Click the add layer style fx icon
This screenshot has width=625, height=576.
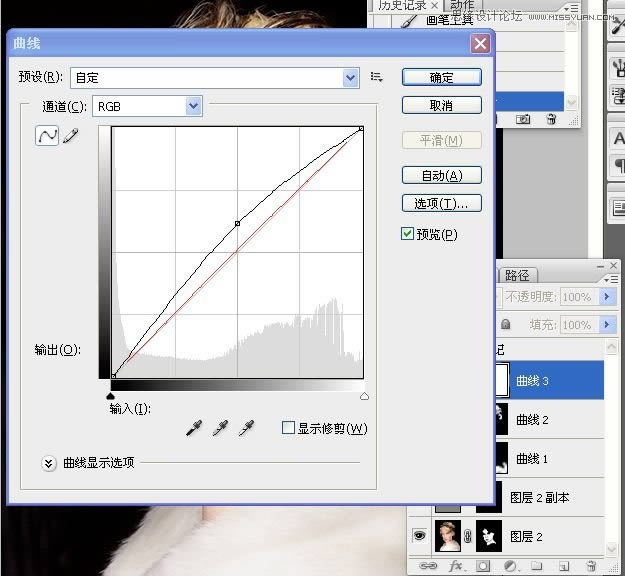456,566
